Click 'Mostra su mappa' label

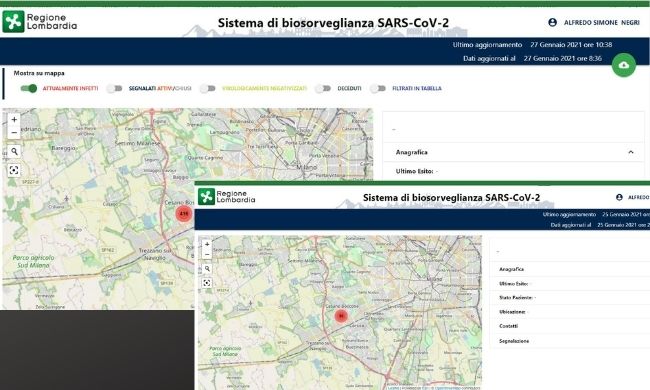pos(39,73)
